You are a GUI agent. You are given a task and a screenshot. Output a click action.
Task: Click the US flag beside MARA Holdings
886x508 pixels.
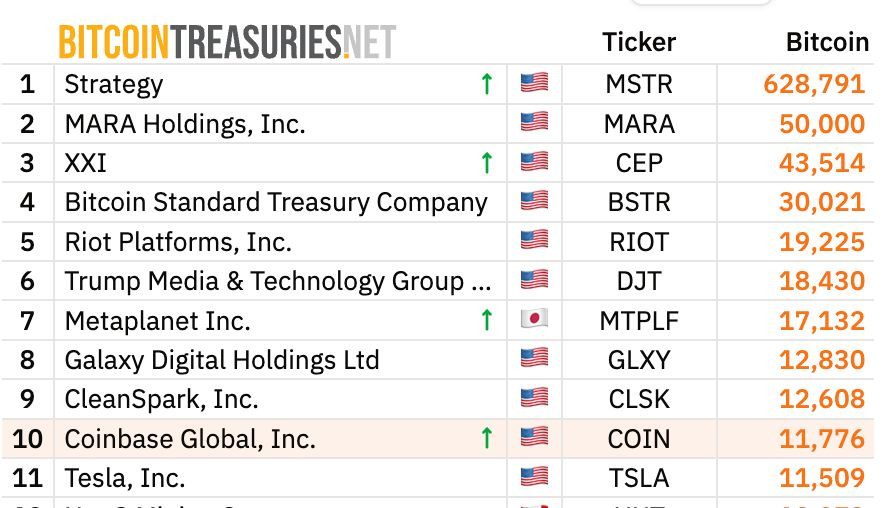(x=534, y=121)
